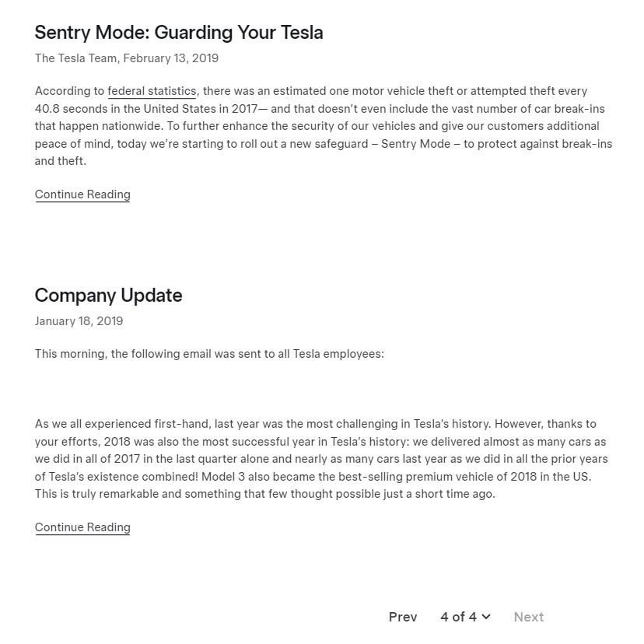Screen dimensions: 644x644
Task: Open the "Company Update" article heading
Action: (108, 296)
